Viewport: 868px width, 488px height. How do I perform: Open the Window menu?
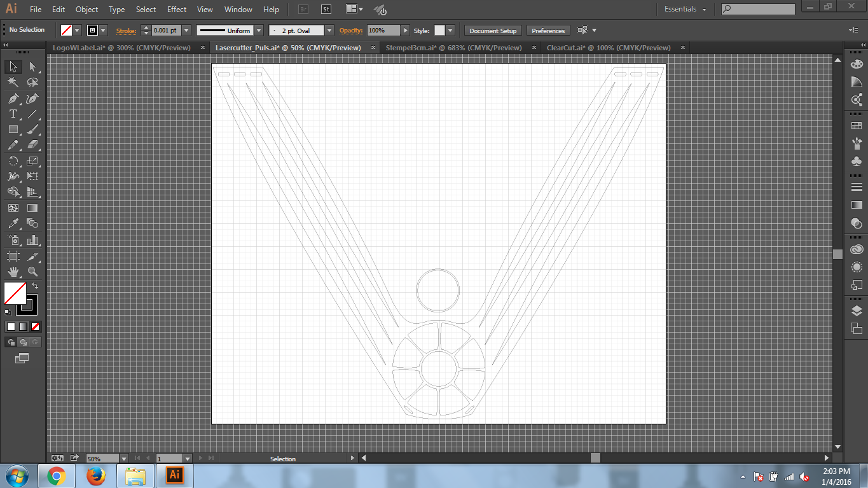[238, 10]
